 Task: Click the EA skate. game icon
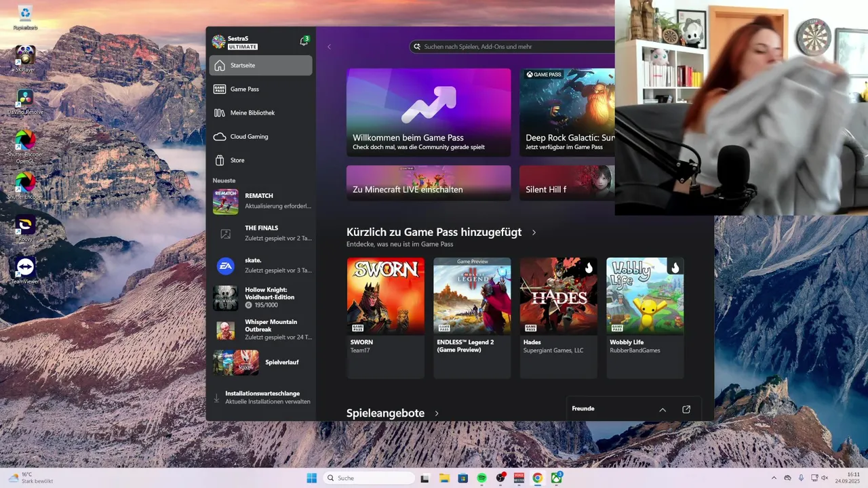click(x=226, y=266)
